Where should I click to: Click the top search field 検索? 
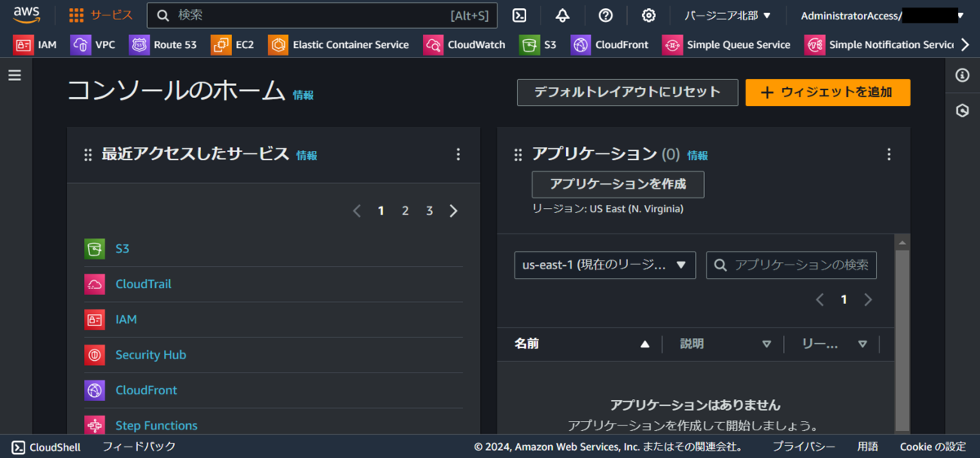tap(322, 16)
